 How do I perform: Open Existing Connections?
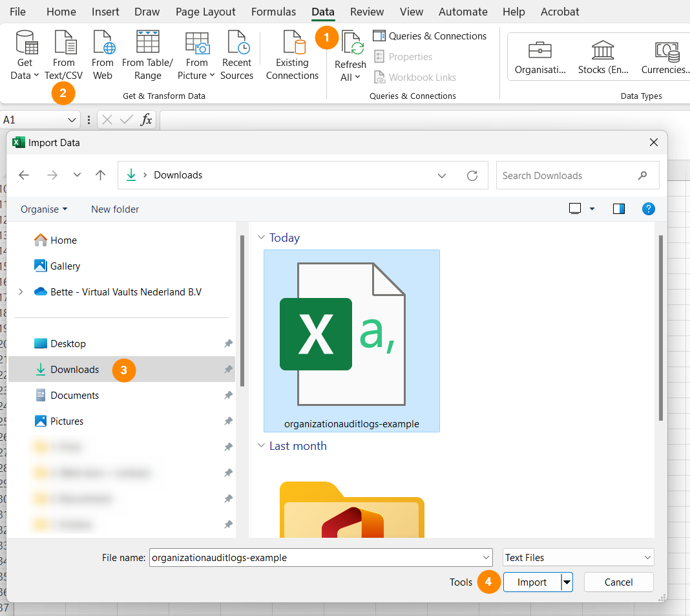click(x=292, y=43)
